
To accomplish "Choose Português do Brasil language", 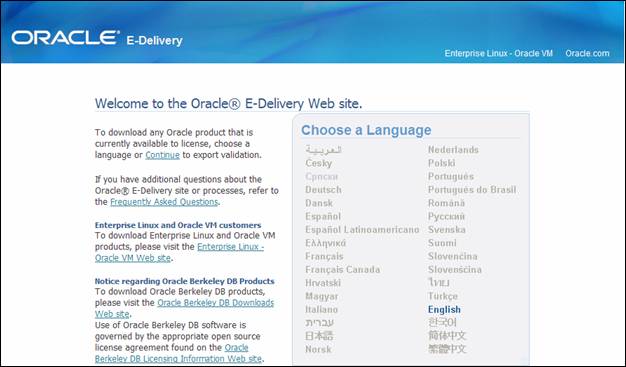I will [472, 190].
